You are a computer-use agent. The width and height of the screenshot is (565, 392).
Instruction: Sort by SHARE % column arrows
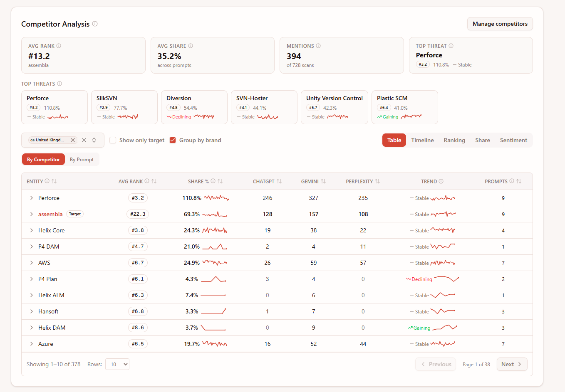220,181
